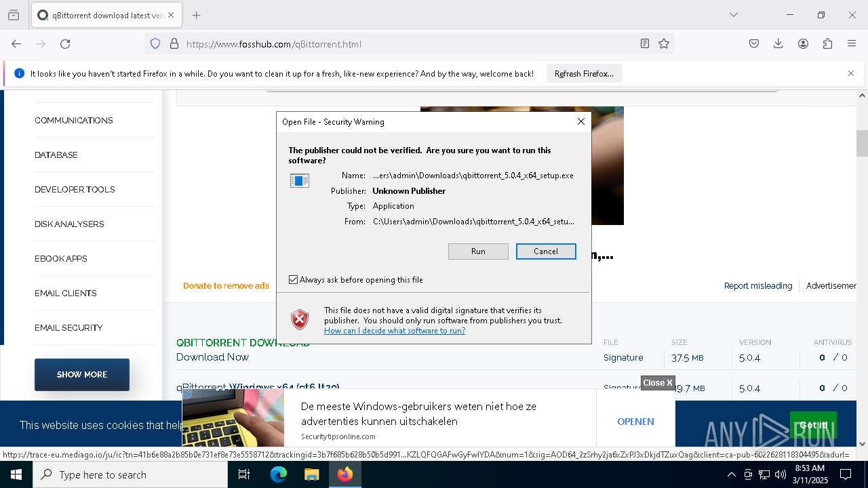Open the notification center icon

846,474
